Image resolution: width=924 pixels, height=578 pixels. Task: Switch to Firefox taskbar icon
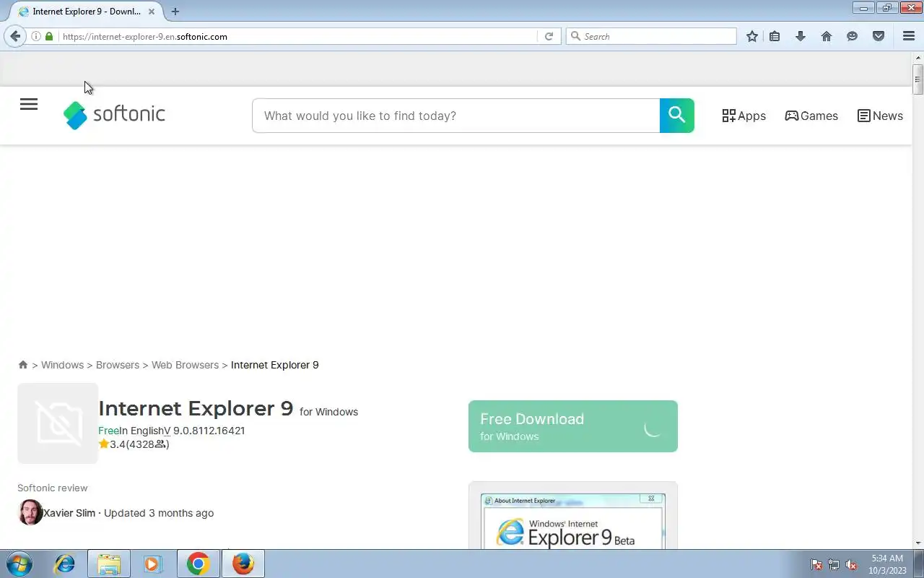pos(243,564)
